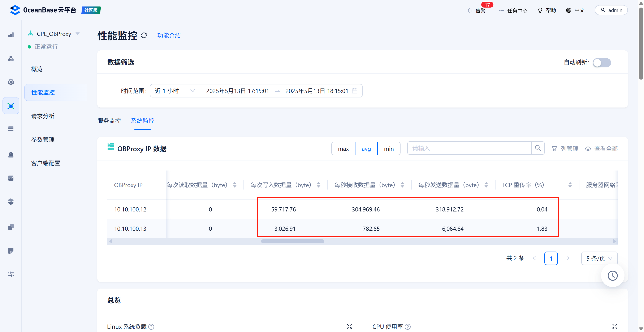Click CPU 使用率 help question icon

pyautogui.click(x=407, y=327)
